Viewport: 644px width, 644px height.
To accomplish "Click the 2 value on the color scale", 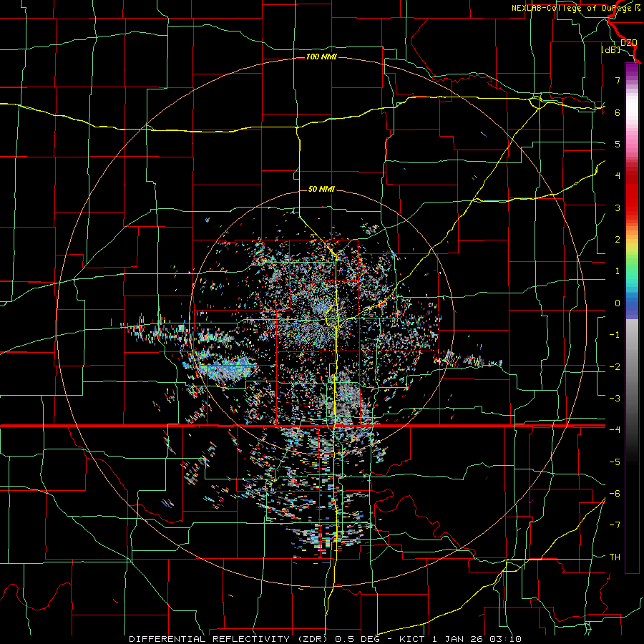I will tap(618, 240).
